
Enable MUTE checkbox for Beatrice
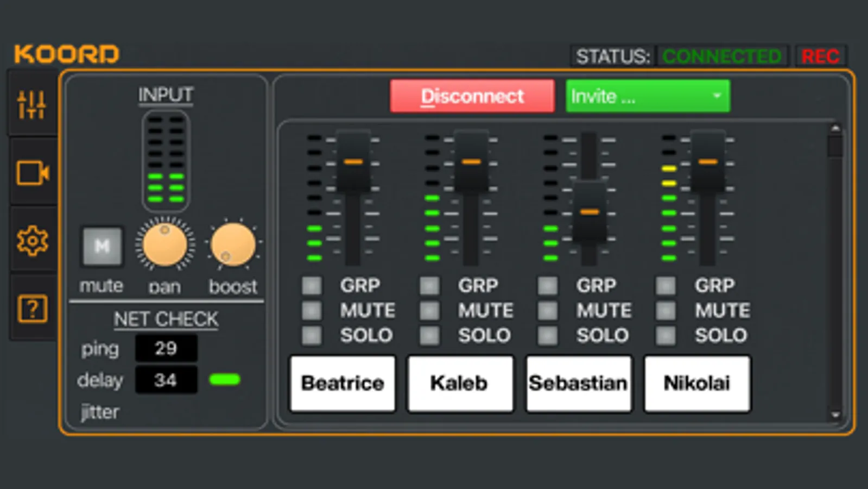click(312, 310)
